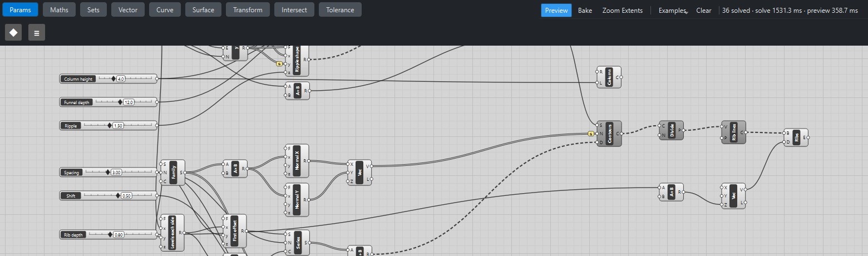Open the Tolerance tab

(340, 9)
